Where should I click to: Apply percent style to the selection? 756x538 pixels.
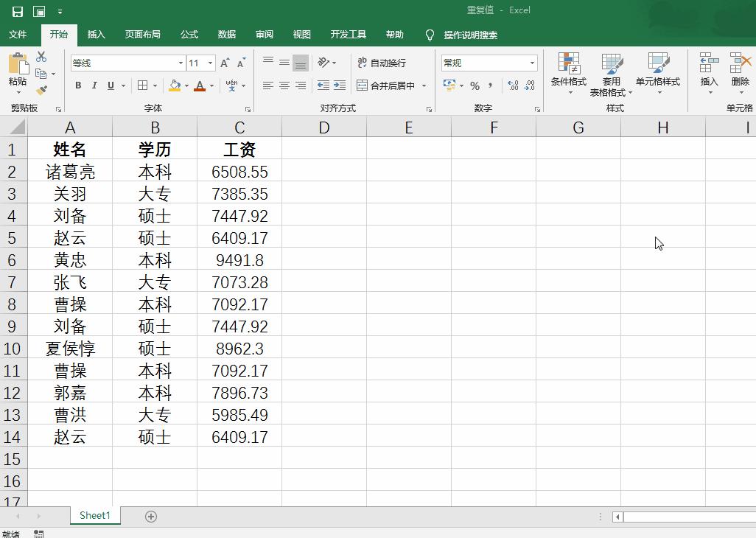click(x=476, y=85)
